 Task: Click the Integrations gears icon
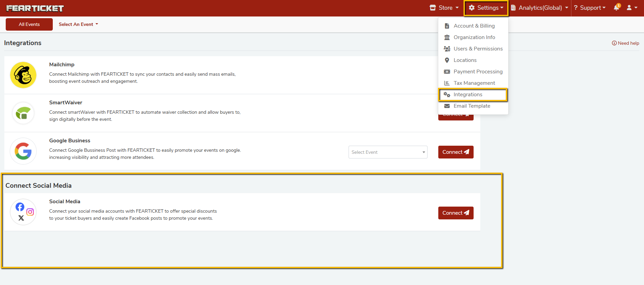pos(447,95)
